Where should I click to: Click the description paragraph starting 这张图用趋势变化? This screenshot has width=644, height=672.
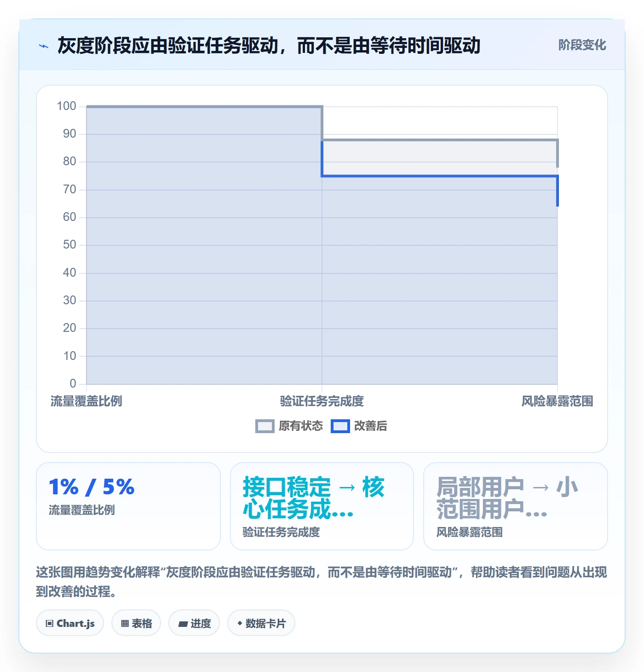(322, 582)
